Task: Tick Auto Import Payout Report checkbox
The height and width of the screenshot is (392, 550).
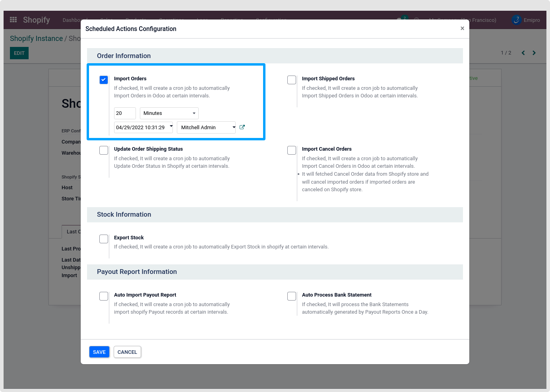Action: (104, 296)
